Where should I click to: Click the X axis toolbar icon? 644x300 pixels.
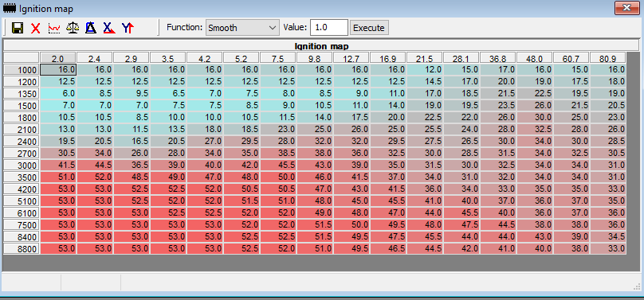coord(109,28)
